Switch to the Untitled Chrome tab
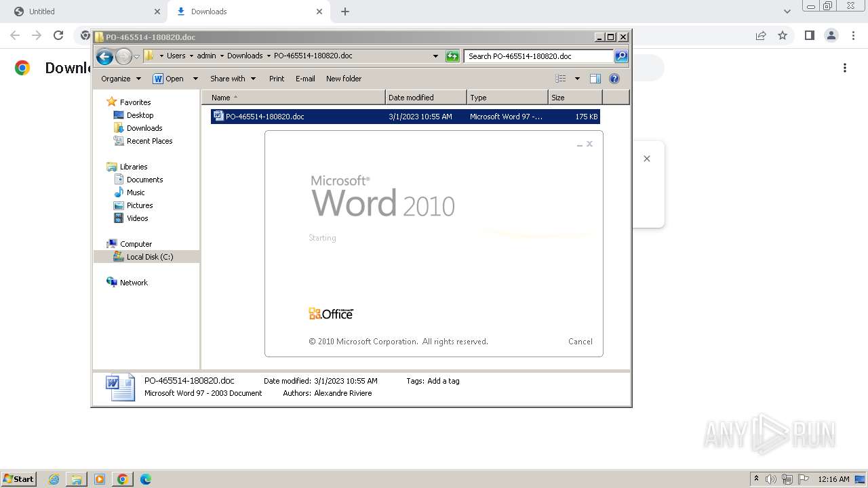Viewport: 868px width, 488px height. pyautogui.click(x=83, y=12)
